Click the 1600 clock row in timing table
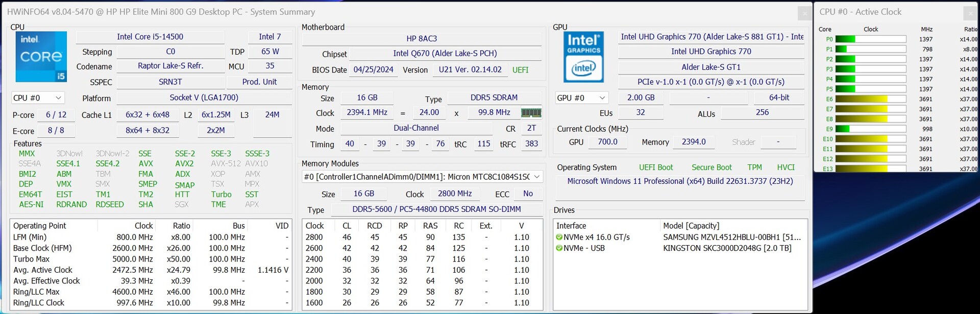 422,303
